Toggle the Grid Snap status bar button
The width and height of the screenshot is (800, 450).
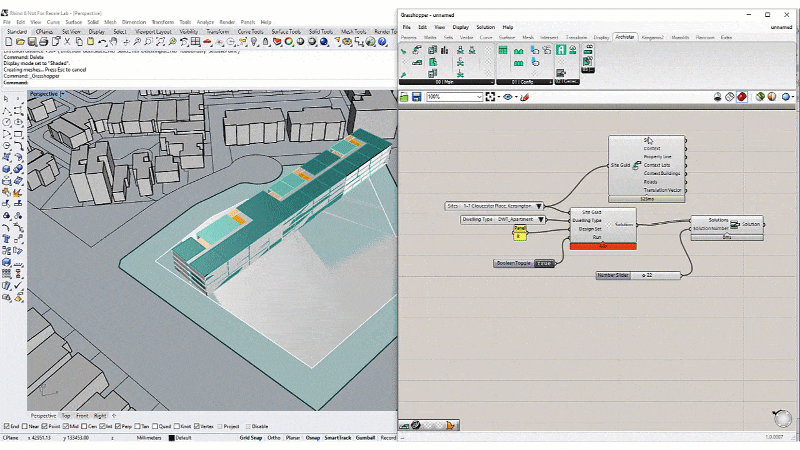click(x=251, y=438)
